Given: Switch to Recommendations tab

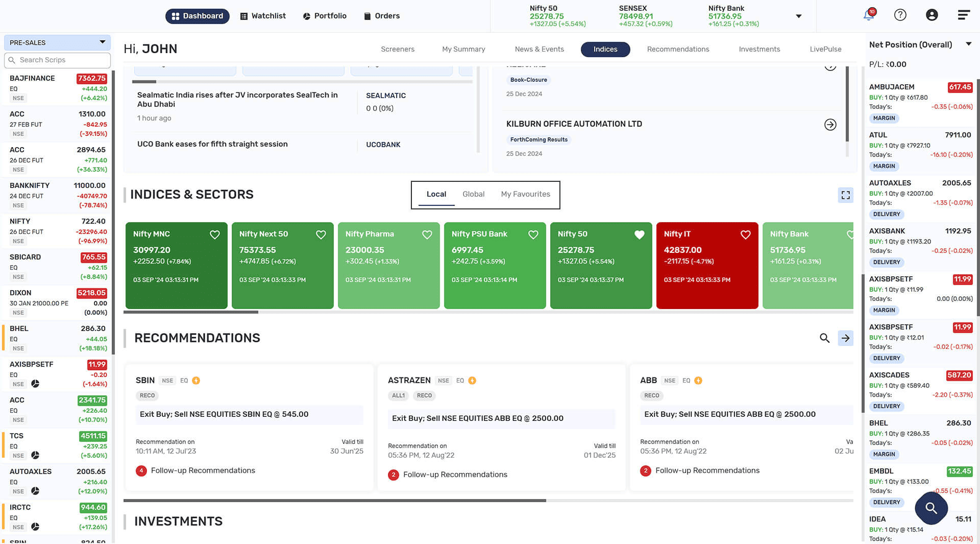Looking at the screenshot, I should [678, 49].
